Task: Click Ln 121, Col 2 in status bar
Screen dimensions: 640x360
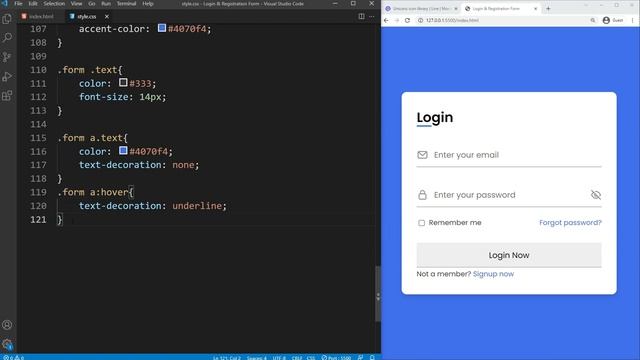Action: [x=227, y=358]
